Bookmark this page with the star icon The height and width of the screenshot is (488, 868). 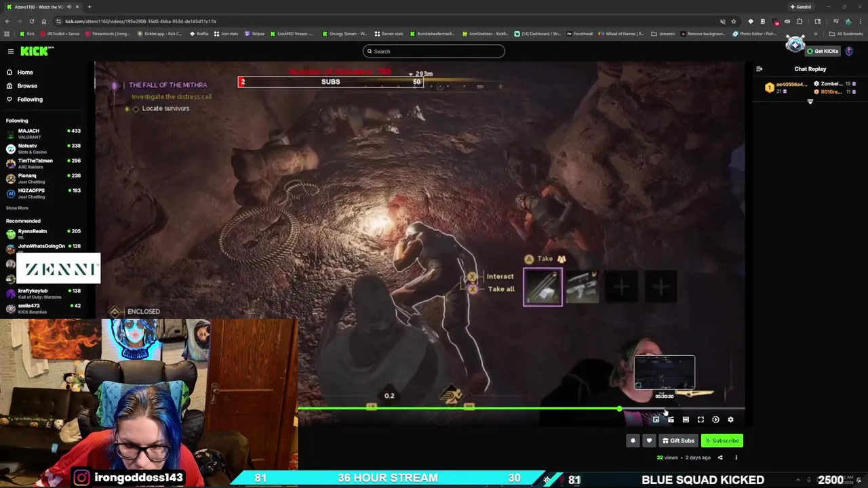coord(733,21)
